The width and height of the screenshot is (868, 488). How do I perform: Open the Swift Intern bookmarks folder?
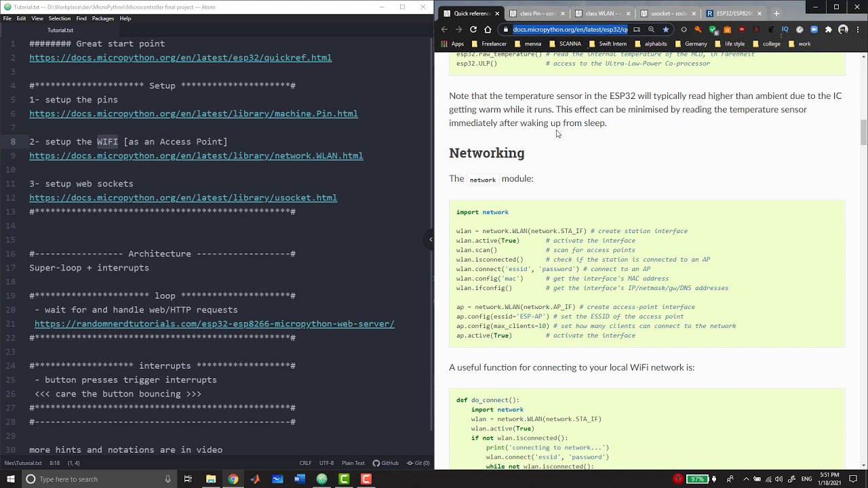click(x=608, y=43)
